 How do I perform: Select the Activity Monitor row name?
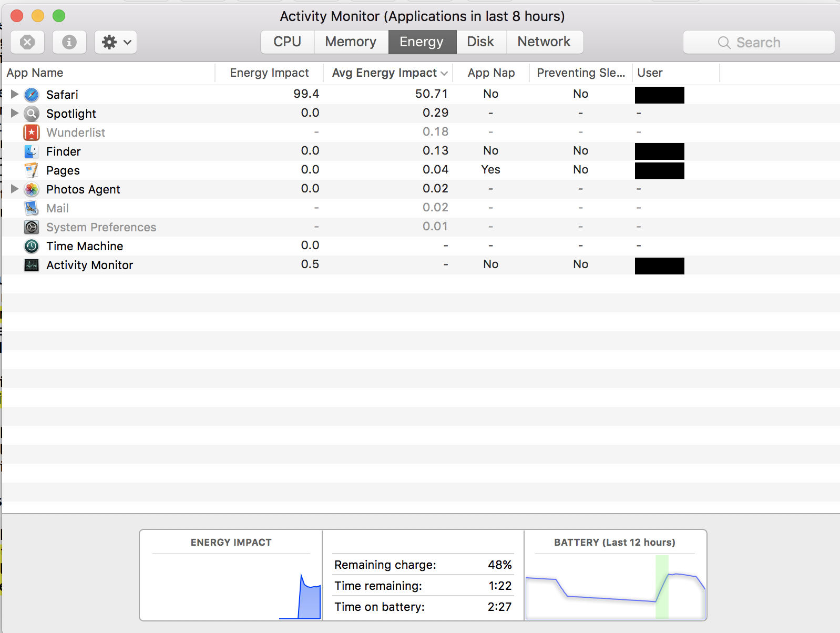tap(89, 265)
